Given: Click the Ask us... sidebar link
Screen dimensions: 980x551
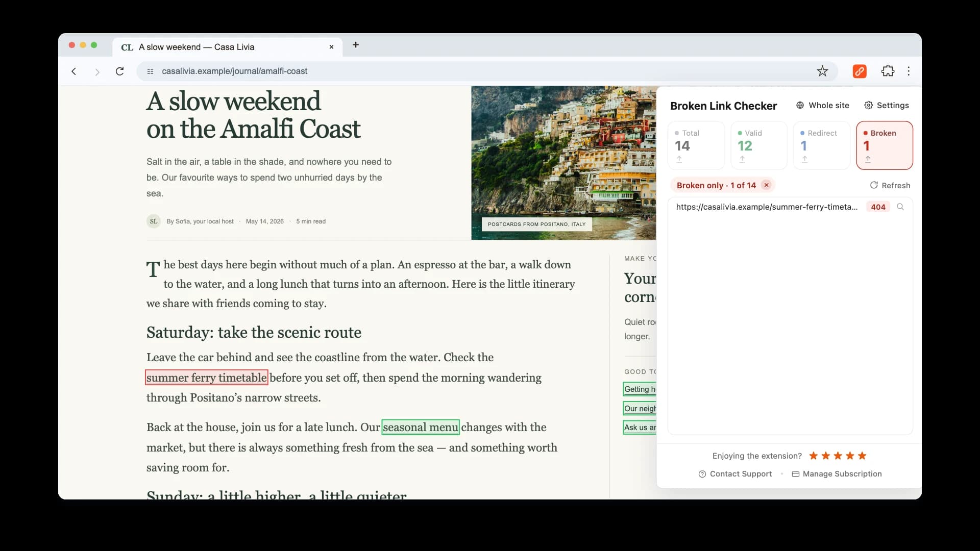Looking at the screenshot, I should tap(640, 428).
